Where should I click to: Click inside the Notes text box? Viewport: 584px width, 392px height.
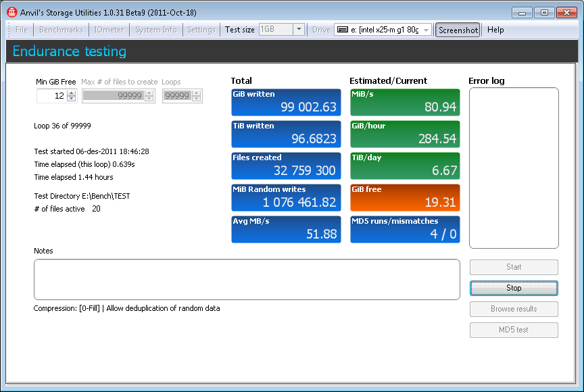(247, 279)
